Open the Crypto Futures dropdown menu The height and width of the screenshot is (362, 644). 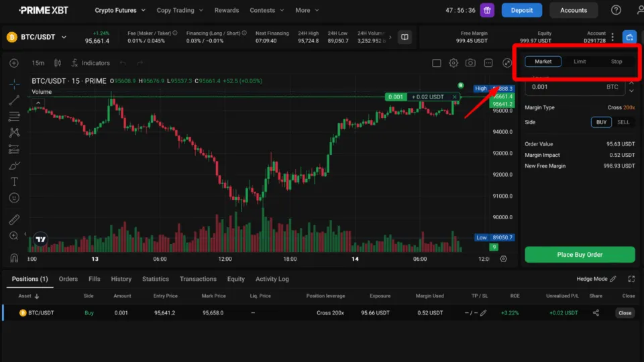(x=120, y=10)
